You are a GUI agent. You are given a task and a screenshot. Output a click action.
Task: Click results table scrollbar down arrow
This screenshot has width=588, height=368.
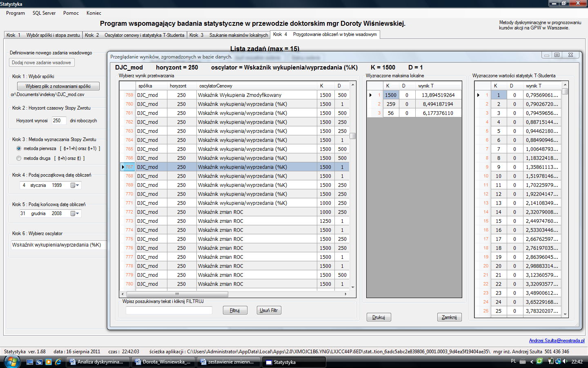pyautogui.click(x=353, y=287)
